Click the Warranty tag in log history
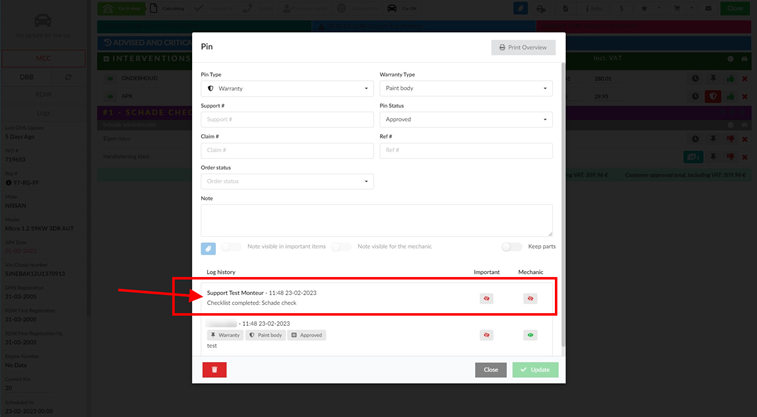757x417 pixels. pos(225,335)
